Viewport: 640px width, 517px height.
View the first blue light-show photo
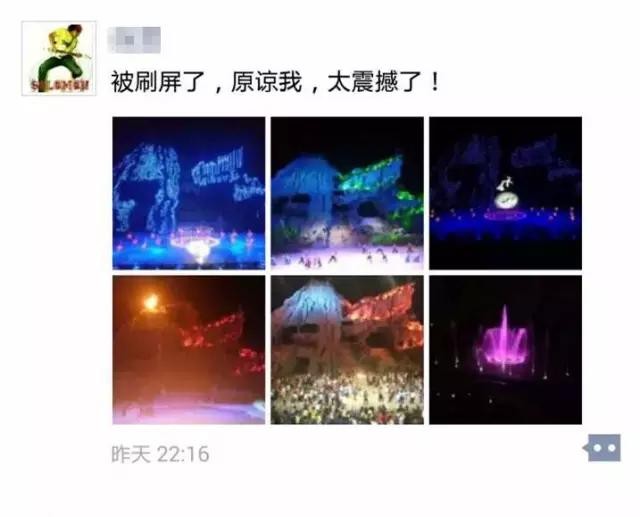coord(189,193)
